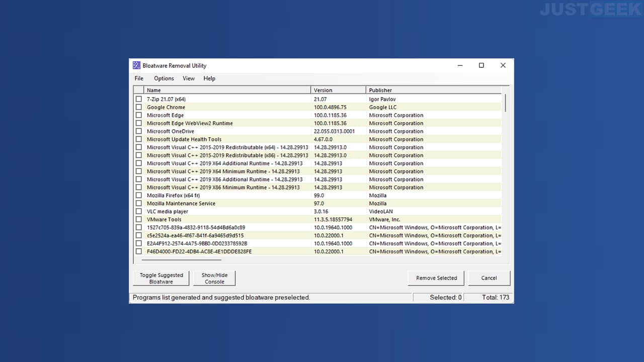This screenshot has height=362, width=644.
Task: Click the 'Selected: 0' status bar field
Action: [x=438, y=298]
